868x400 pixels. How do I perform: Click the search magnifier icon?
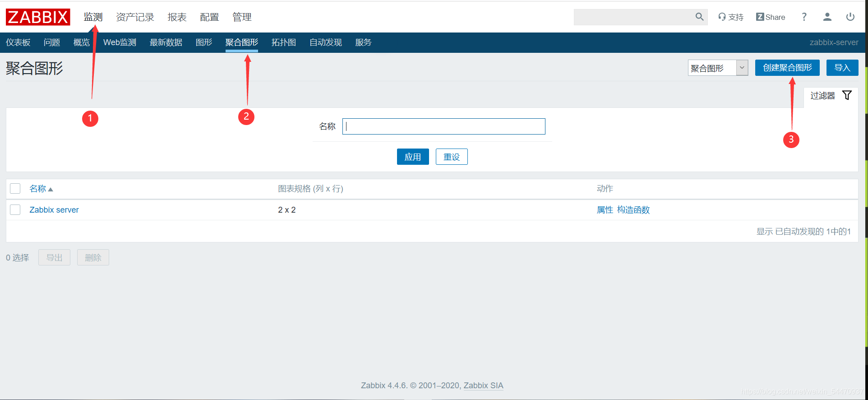[x=699, y=17]
